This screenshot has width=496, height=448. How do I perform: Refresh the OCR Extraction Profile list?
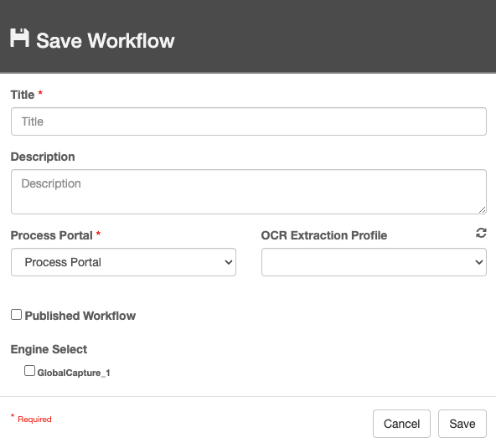point(481,233)
